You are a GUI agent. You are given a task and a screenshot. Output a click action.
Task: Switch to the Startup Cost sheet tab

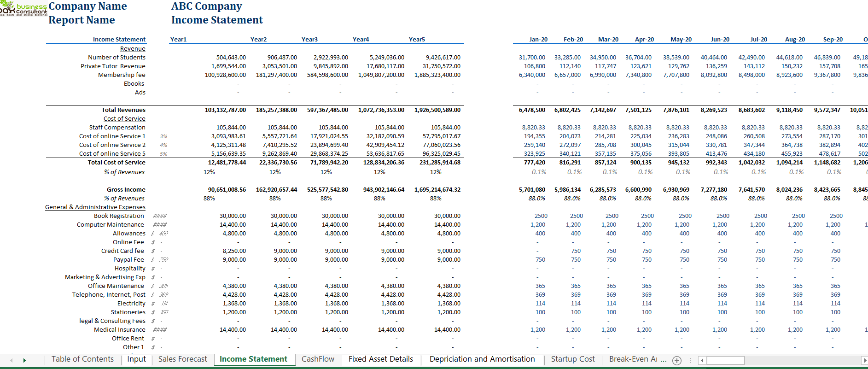click(573, 359)
